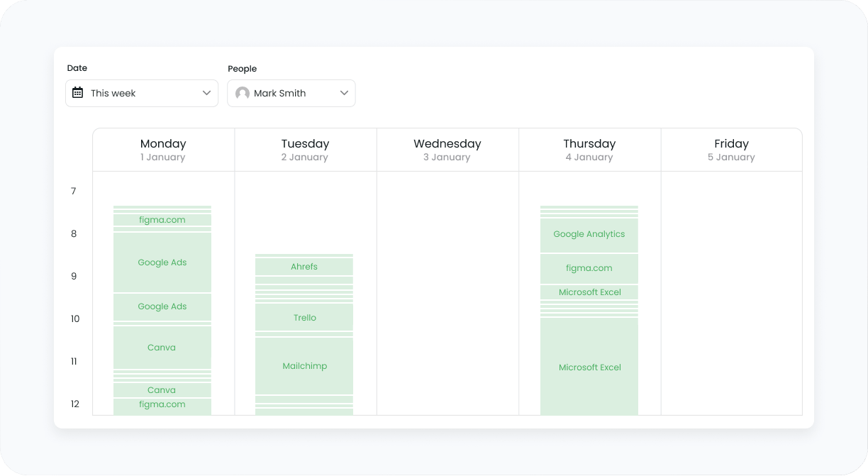Viewport: 868px width, 476px height.
Task: Select Thursday's figma.com time block
Action: coord(589,268)
